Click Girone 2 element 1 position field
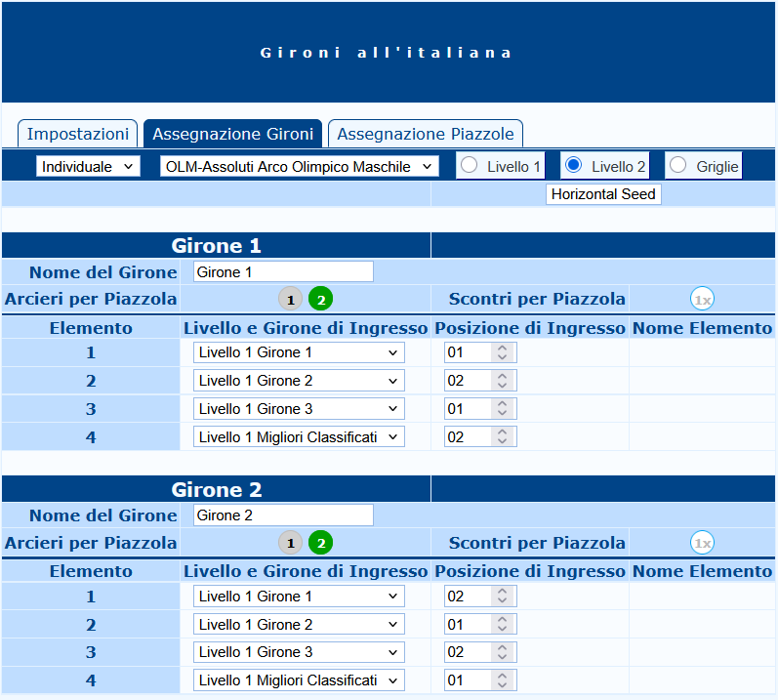 coord(480,596)
